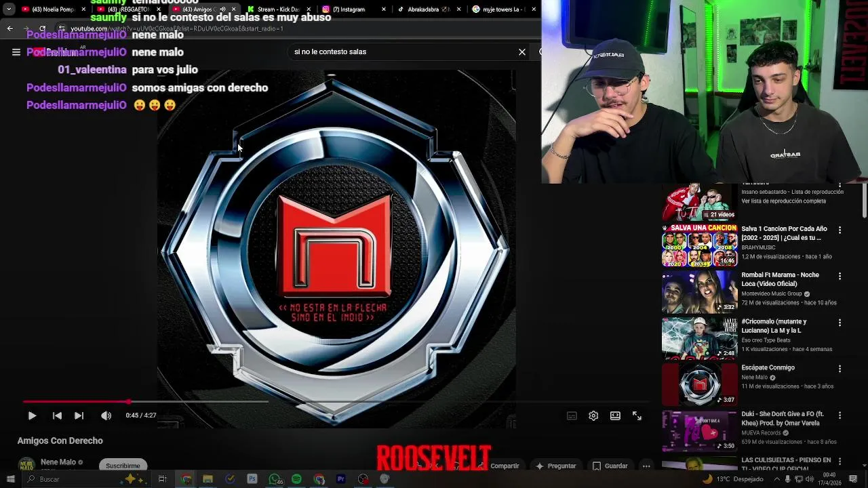This screenshot has width=868, height=488.
Task: Click the tab audio speaker indicator
Action: (223, 9)
